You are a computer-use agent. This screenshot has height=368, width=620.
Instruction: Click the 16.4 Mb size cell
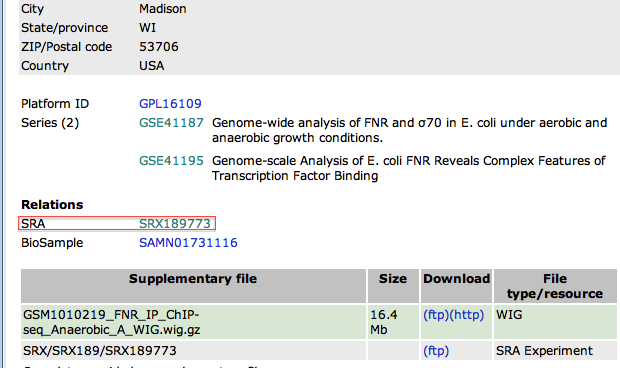[x=393, y=322]
